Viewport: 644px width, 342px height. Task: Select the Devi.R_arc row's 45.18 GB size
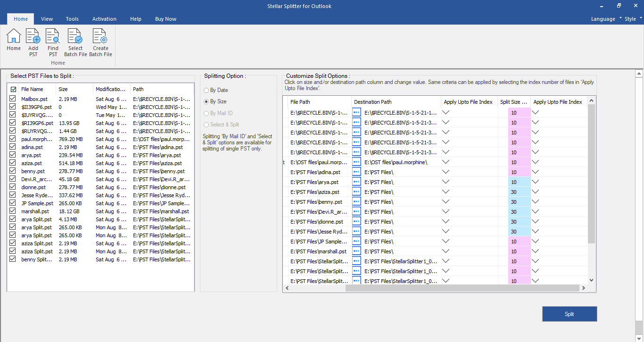(x=69, y=179)
